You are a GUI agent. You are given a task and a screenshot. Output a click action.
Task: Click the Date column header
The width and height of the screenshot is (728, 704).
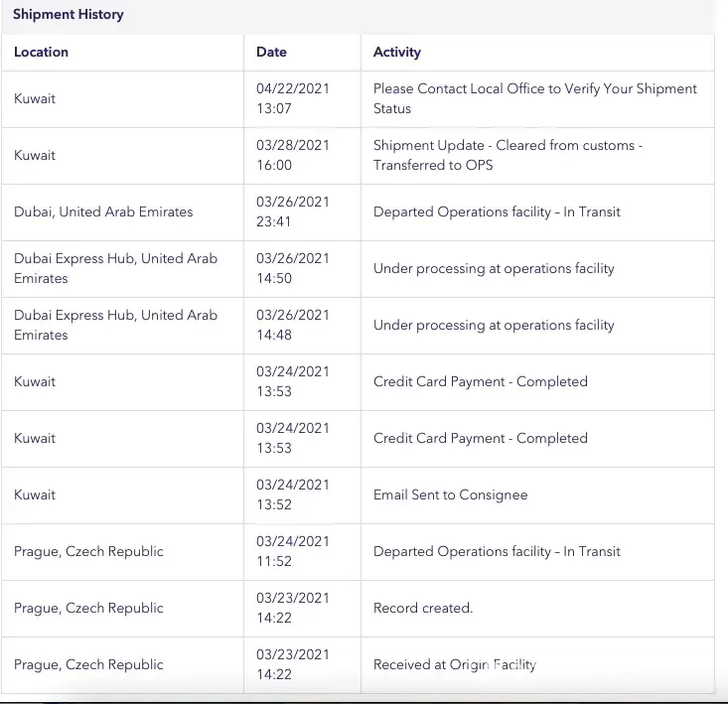271,52
